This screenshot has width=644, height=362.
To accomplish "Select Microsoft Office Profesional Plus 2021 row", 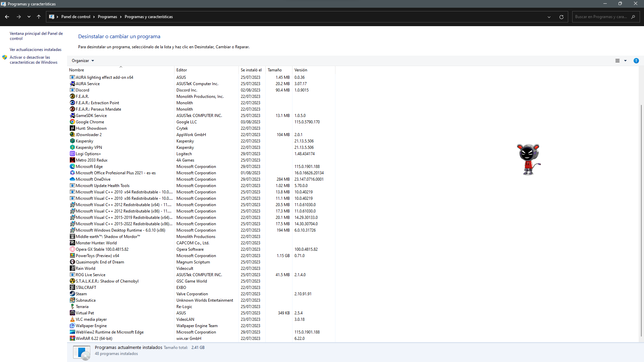I will (202, 173).
